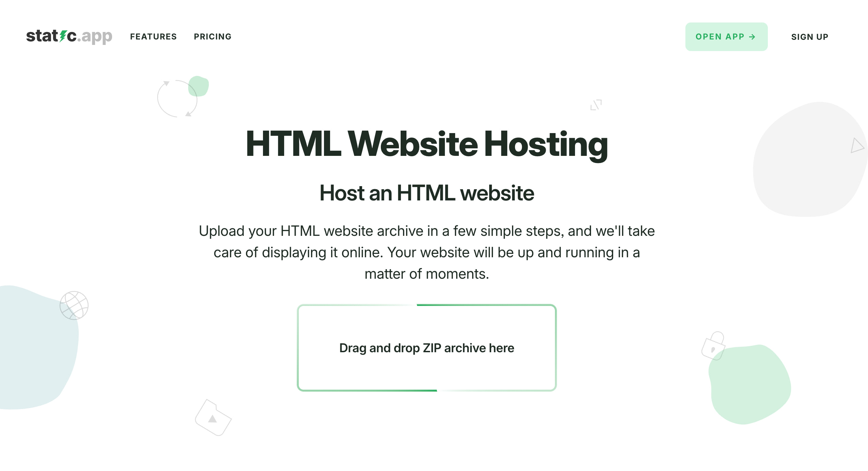This screenshot has width=868, height=471.
Task: Click the lightning bolt in static.app logo
Action: pyautogui.click(x=62, y=36)
